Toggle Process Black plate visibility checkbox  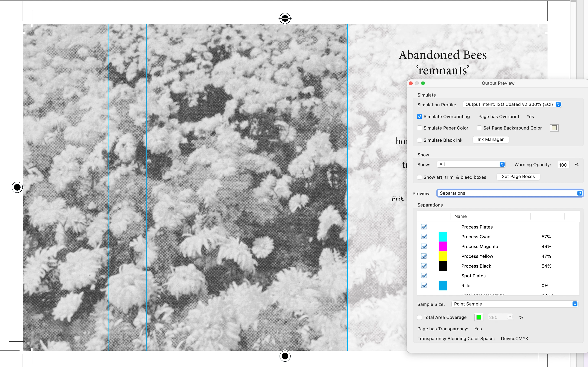[424, 266]
